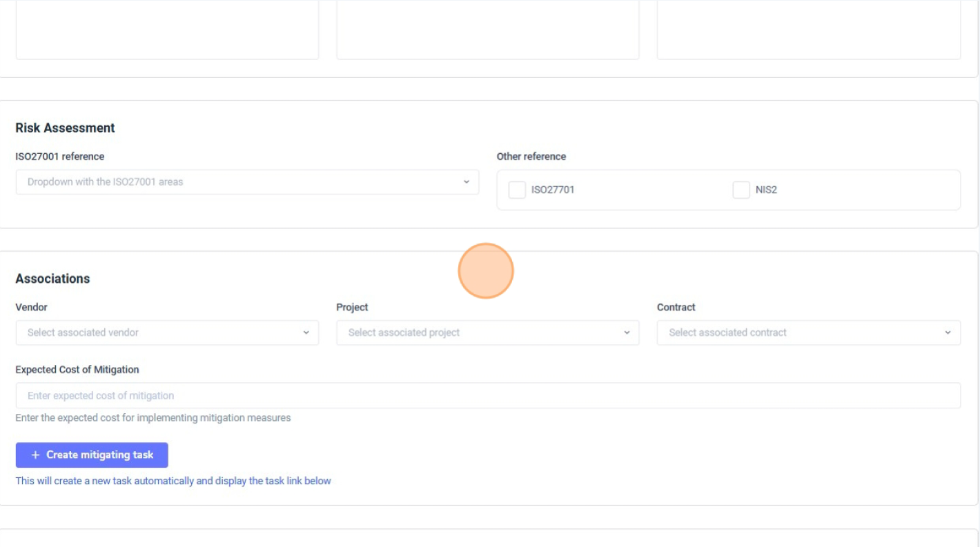Open the ISO27001 reference dropdown

tap(235, 182)
